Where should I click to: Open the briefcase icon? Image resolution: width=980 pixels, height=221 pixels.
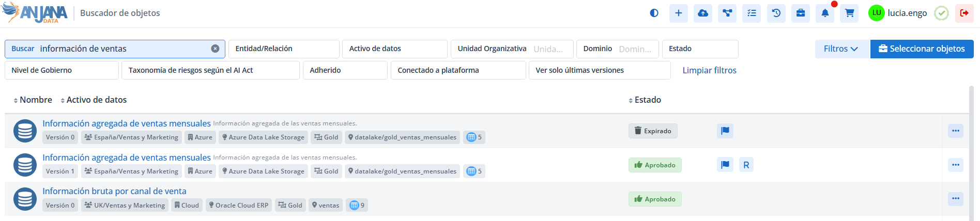click(801, 13)
